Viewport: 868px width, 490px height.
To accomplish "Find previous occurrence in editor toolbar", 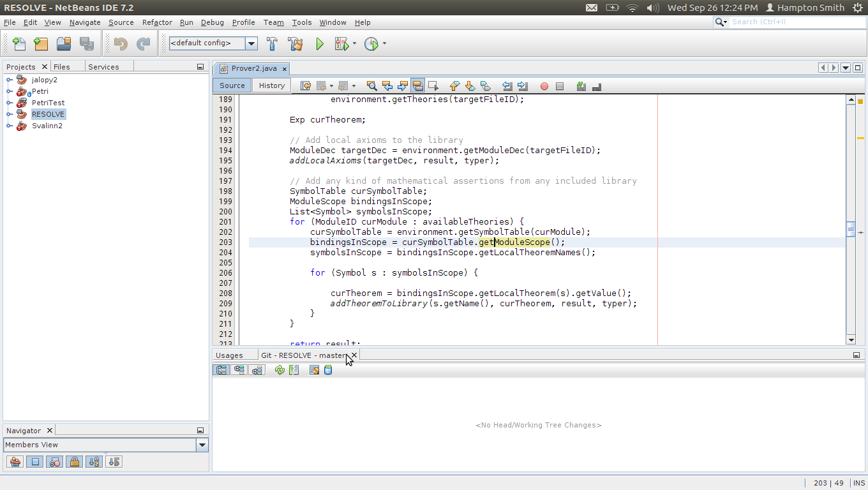I will point(387,86).
